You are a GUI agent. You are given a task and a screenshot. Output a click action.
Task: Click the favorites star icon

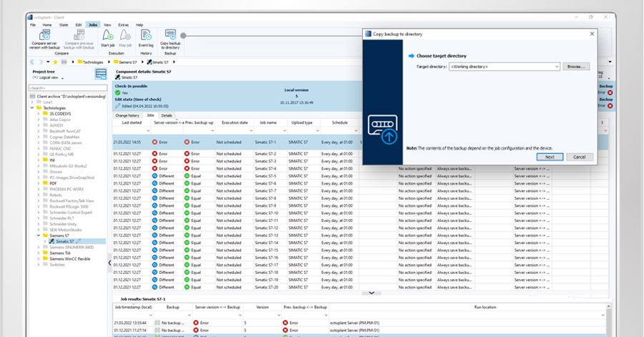pyautogui.click(x=55, y=62)
